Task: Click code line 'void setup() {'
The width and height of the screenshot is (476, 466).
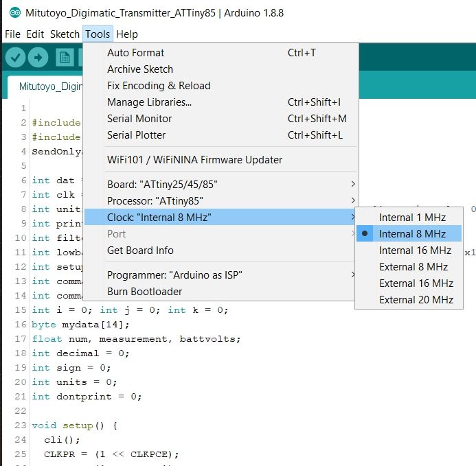Action: (x=75, y=426)
